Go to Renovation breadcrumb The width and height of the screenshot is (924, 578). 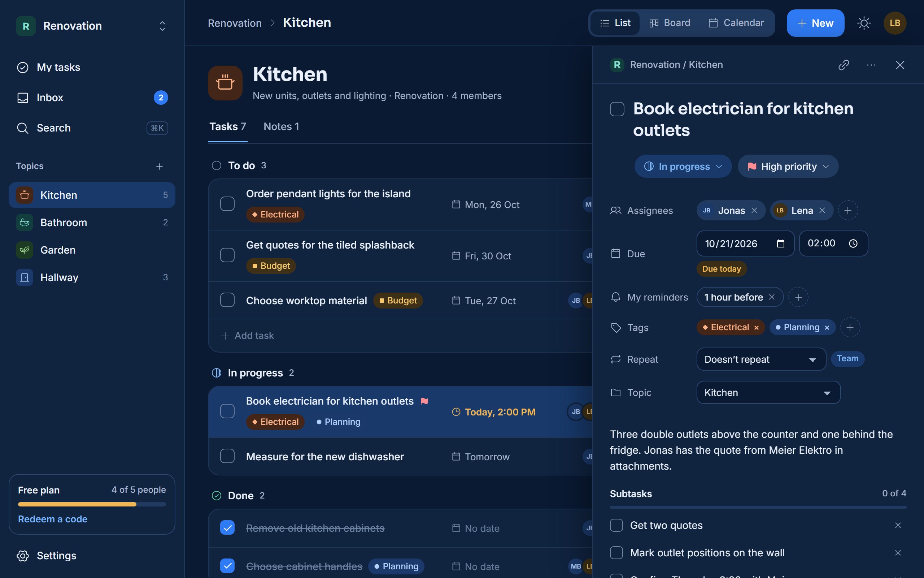point(235,23)
